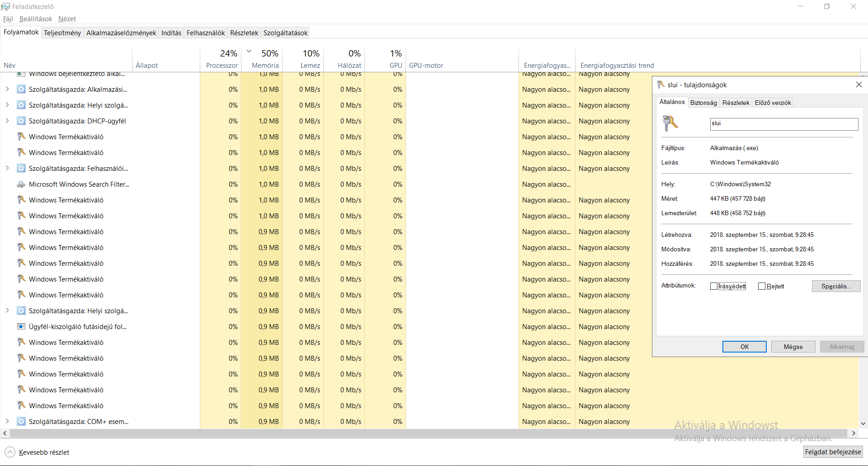The width and height of the screenshot is (868, 466).
Task: Switch to the Alkalmazáselőzmények tab
Action: click(121, 33)
